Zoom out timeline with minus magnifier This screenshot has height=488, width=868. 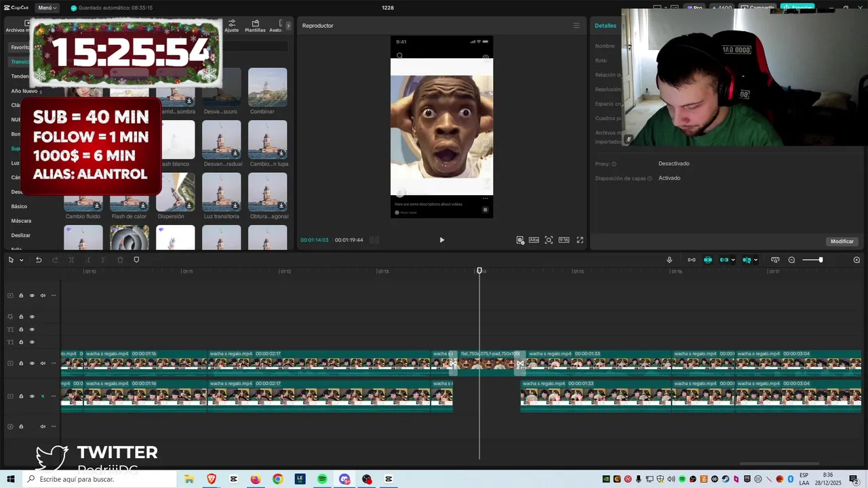coord(791,260)
